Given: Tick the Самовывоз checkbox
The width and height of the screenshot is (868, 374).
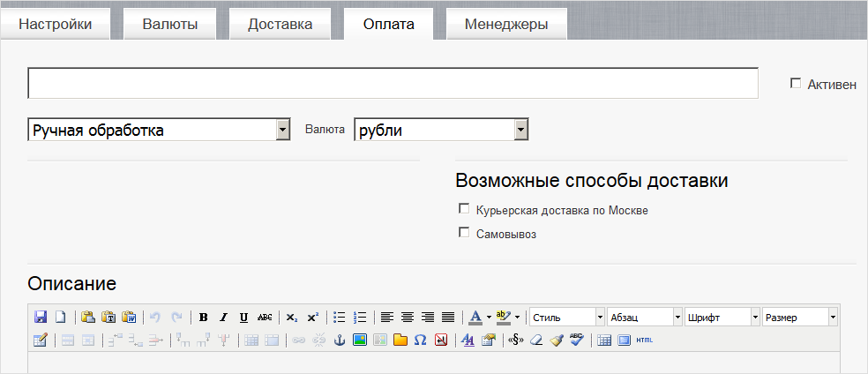Looking at the screenshot, I should pos(464,234).
